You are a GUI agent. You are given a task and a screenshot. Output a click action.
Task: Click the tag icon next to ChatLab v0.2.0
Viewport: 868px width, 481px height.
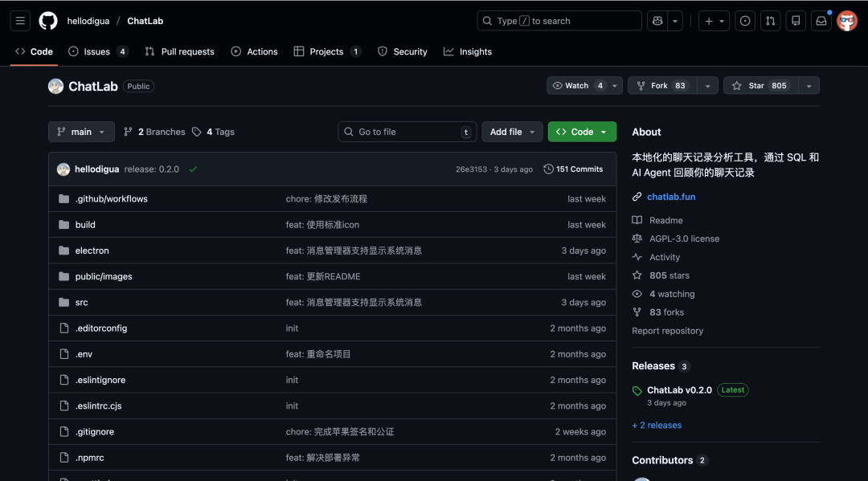(637, 390)
